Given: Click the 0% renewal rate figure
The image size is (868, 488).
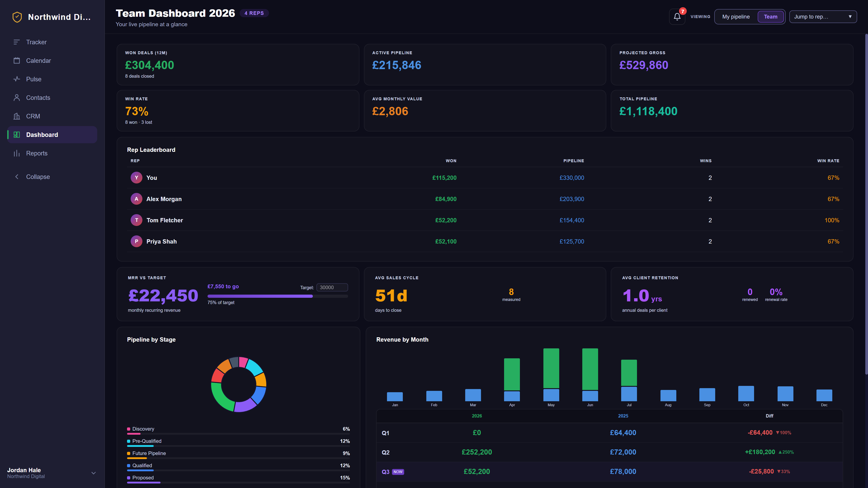Looking at the screenshot, I should [x=776, y=292].
